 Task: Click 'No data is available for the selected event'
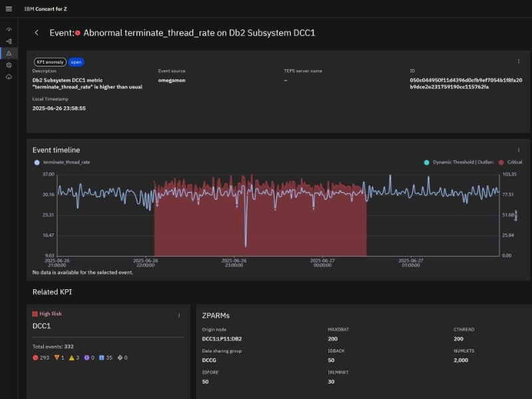tap(82, 273)
